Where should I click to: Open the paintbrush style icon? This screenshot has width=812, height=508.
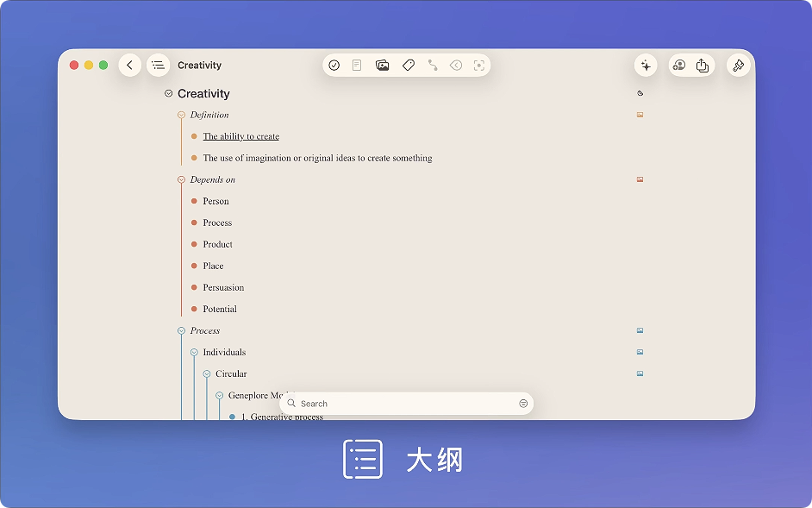(x=738, y=66)
